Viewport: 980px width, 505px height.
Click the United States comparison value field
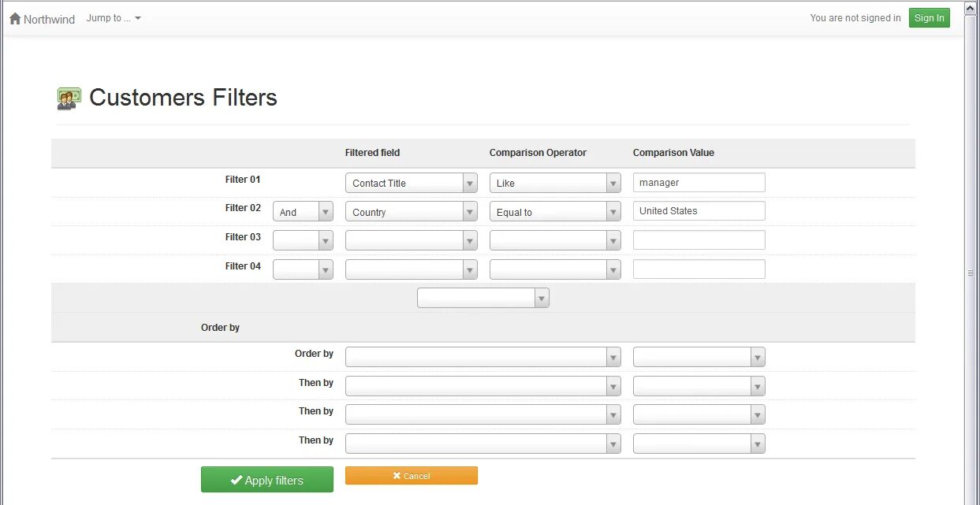699,211
